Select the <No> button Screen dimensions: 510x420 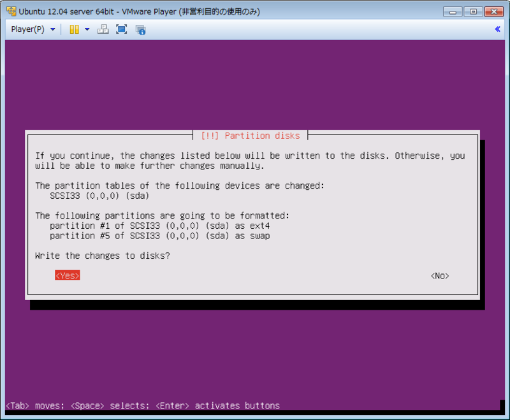(440, 276)
